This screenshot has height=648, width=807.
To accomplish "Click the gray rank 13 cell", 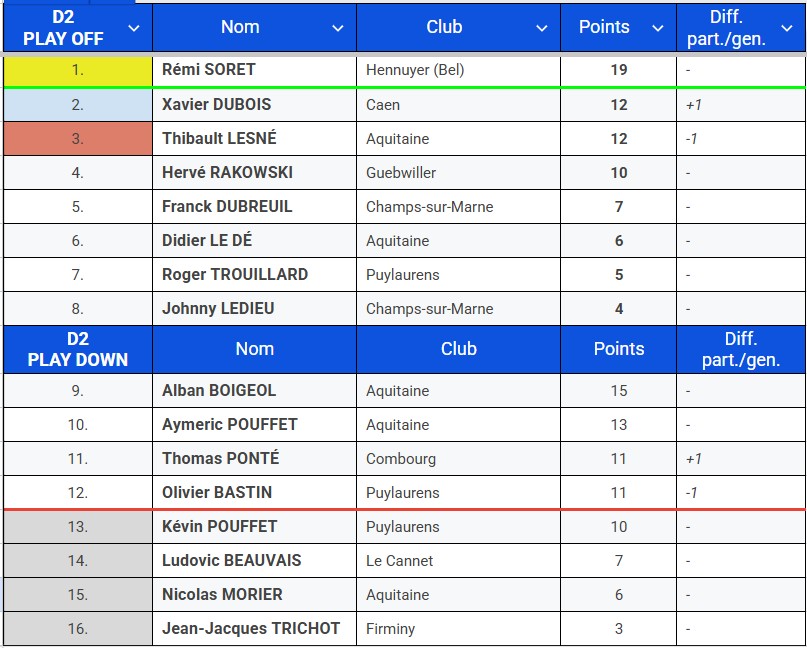I will [x=78, y=526].
